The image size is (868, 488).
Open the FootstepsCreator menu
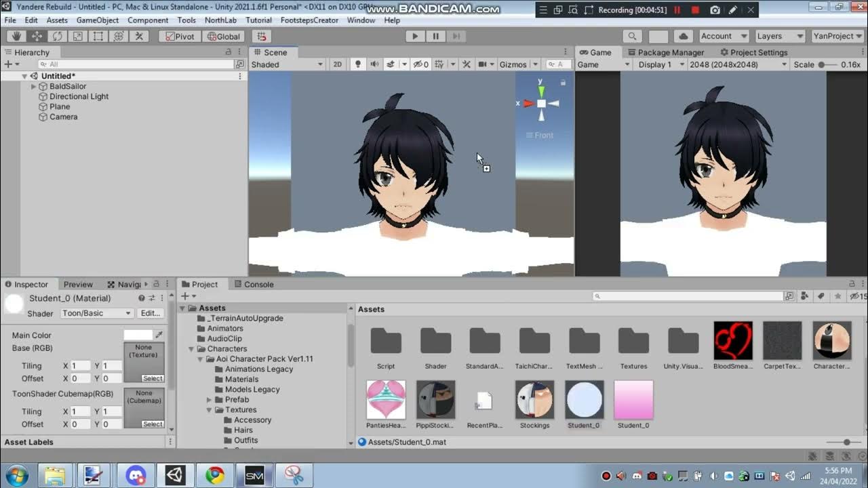(309, 20)
